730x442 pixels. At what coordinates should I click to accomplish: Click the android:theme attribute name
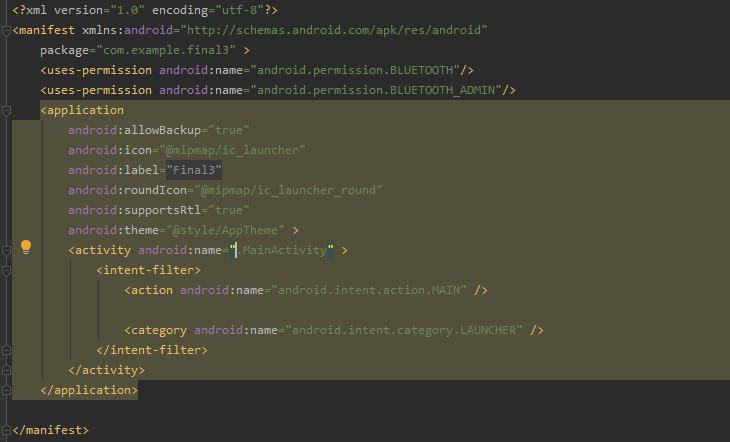pos(114,230)
